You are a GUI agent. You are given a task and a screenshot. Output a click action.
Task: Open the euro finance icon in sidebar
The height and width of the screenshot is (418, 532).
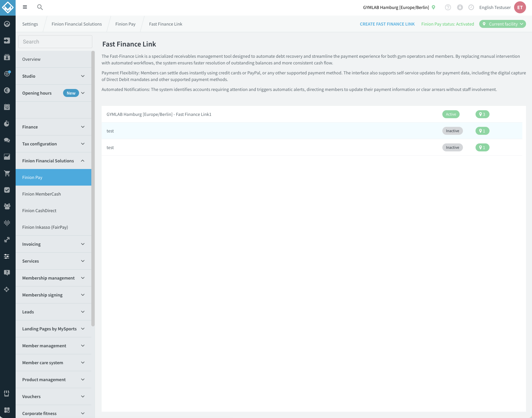coord(7,90)
